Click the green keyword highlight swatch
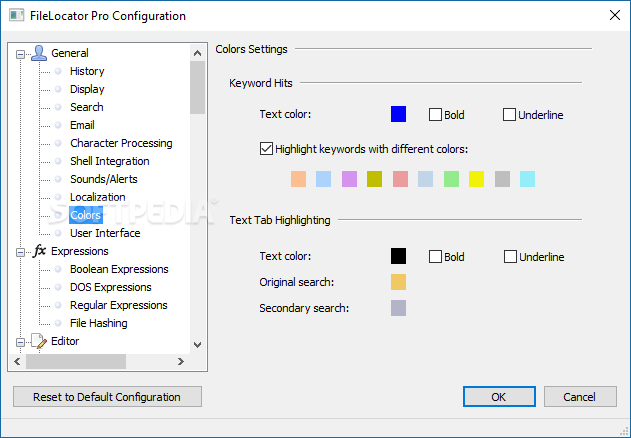The image size is (631, 438). pos(452,179)
